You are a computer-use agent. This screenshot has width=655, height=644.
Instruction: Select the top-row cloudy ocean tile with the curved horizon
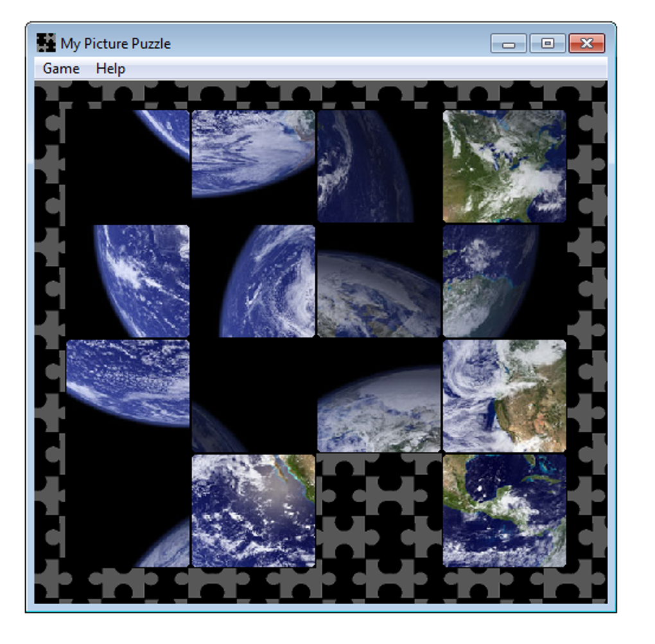click(253, 166)
